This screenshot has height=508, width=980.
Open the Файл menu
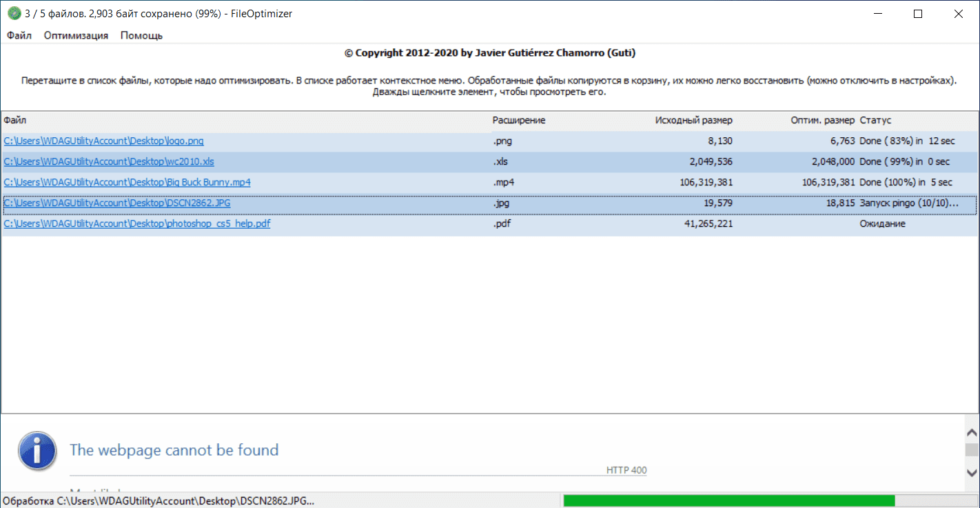click(x=19, y=35)
